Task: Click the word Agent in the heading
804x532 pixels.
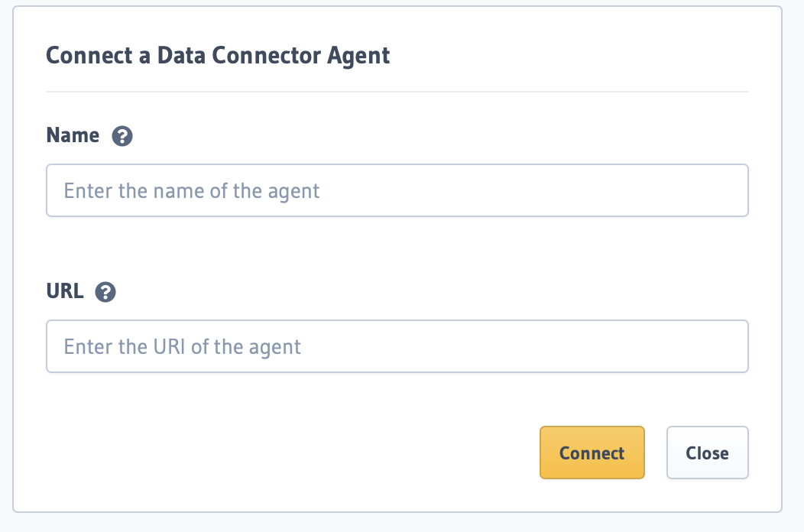Action: pos(358,57)
